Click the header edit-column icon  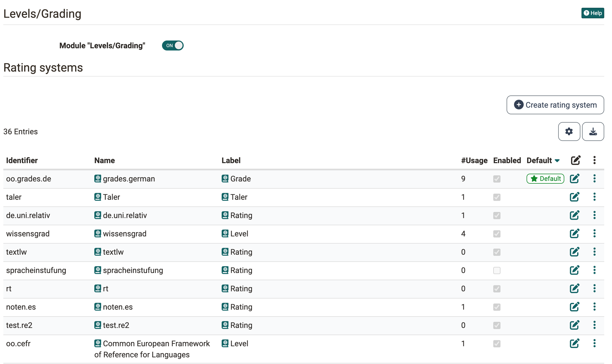(x=576, y=160)
